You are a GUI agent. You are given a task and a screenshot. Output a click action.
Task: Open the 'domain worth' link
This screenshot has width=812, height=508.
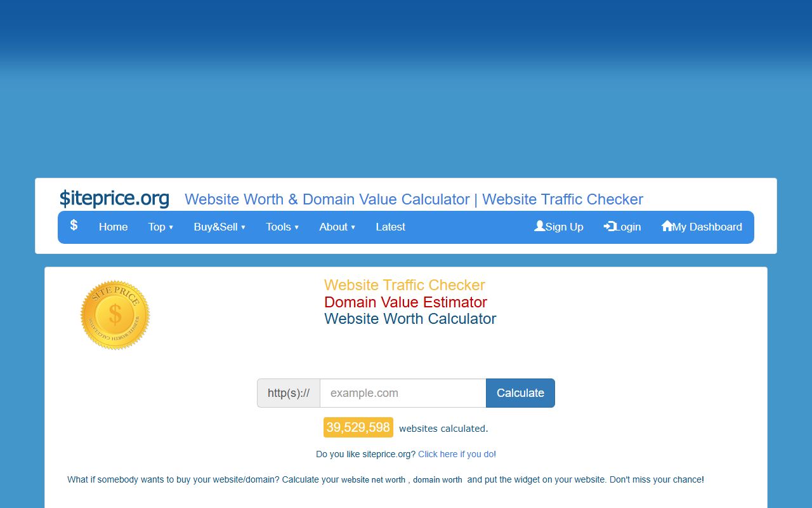pos(438,480)
